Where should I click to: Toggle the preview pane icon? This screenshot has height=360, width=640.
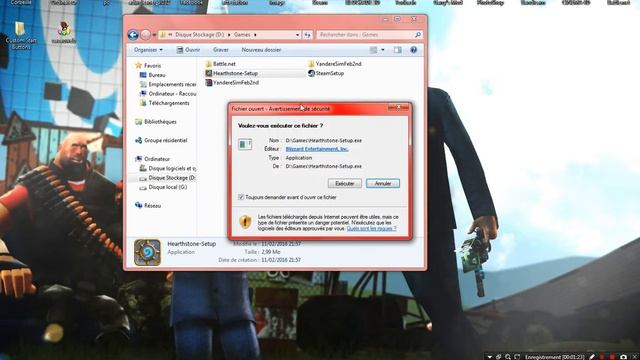[398, 50]
